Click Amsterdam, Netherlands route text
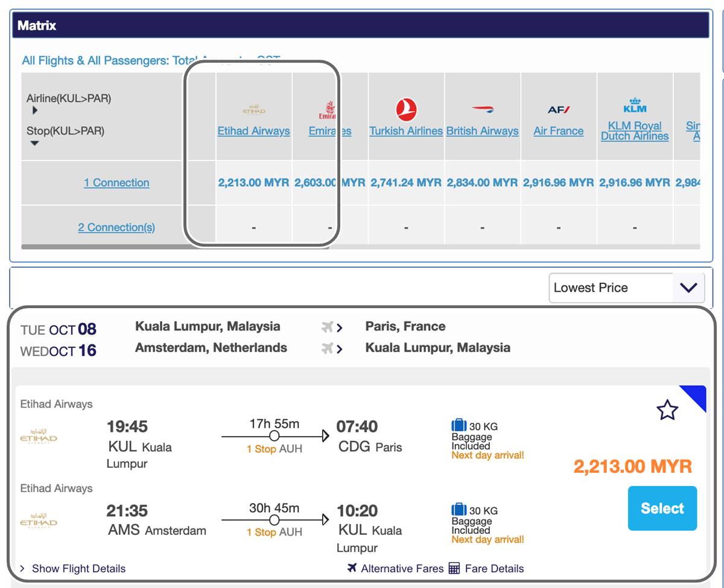The image size is (724, 588). tap(211, 348)
